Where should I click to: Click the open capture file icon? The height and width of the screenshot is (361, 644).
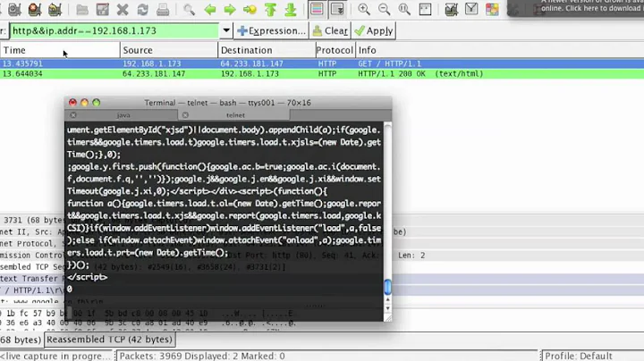82,10
